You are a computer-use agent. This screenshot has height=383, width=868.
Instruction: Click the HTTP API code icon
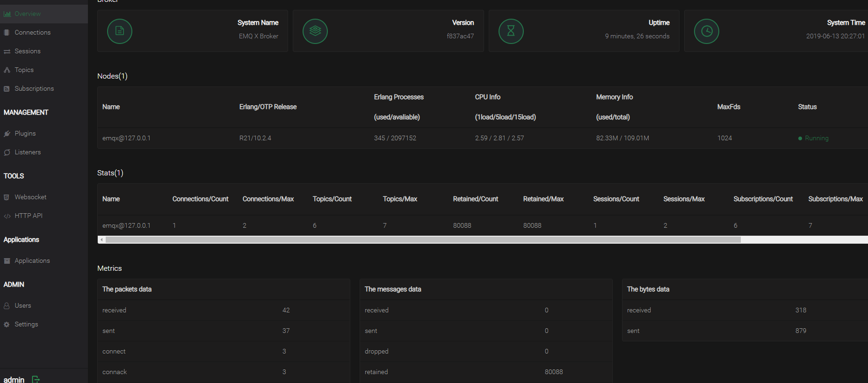click(7, 216)
